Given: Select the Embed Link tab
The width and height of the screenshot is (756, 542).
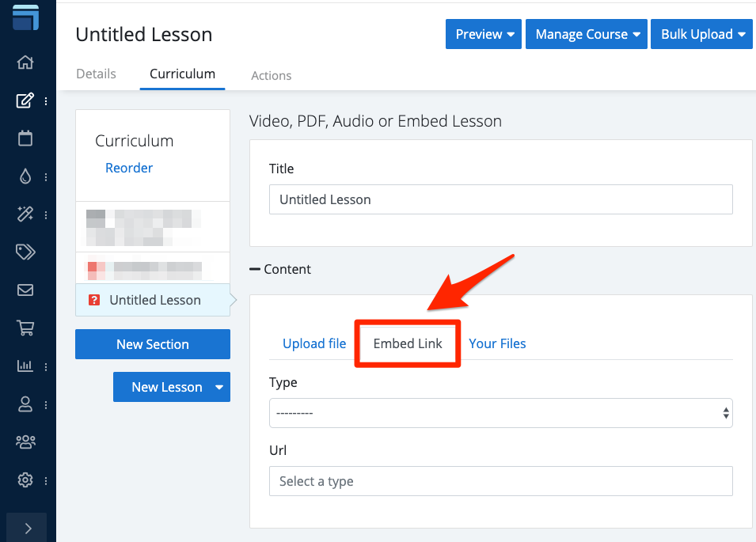Looking at the screenshot, I should point(408,343).
